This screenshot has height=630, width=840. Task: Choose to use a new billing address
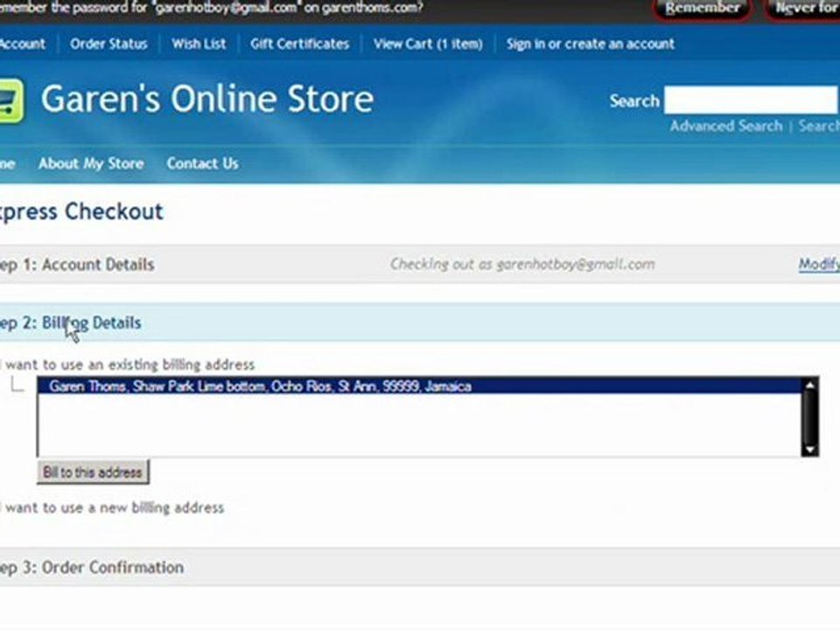pos(113,507)
